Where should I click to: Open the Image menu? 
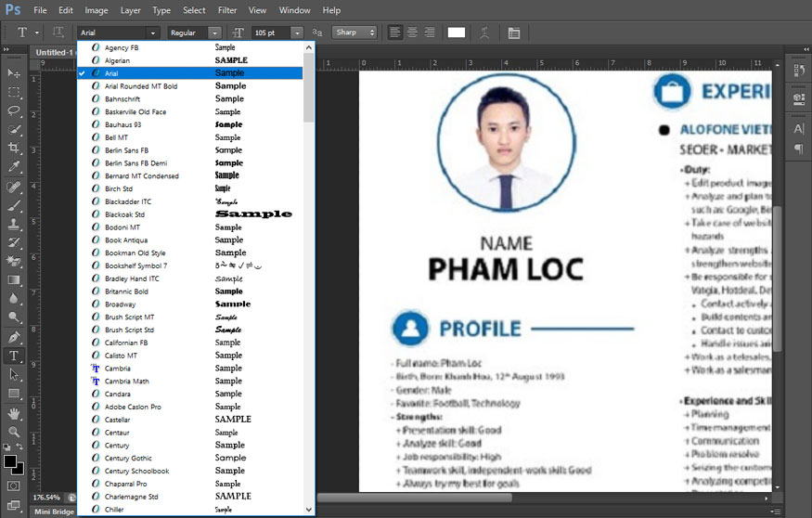[97, 10]
